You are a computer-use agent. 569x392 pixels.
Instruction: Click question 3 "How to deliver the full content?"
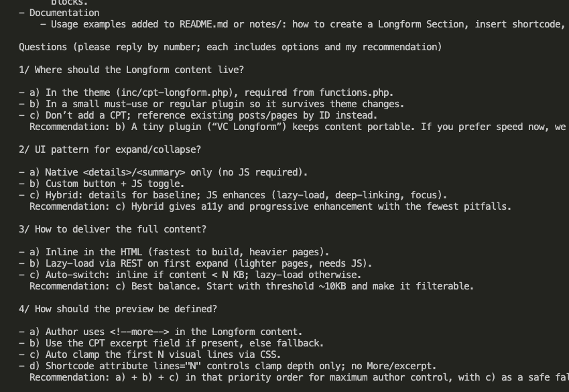[113, 229]
